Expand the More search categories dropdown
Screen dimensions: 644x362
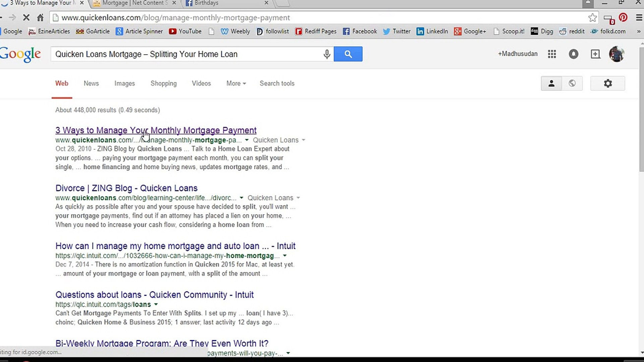click(236, 83)
